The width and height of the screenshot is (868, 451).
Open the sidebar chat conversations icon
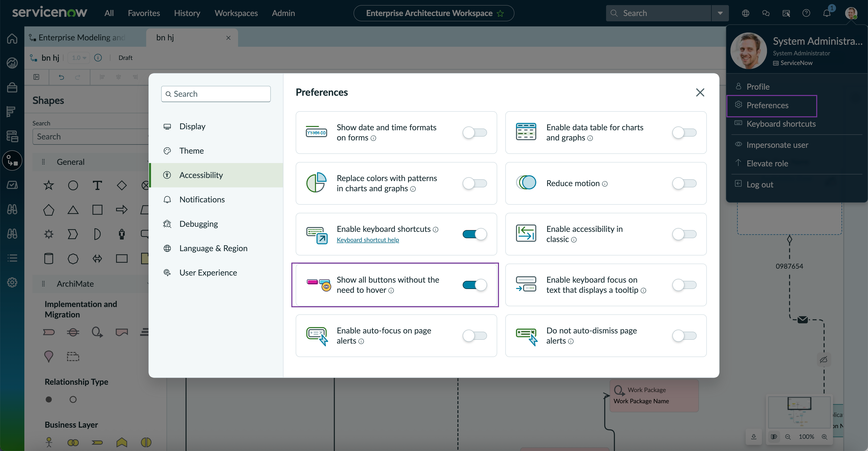coord(766,13)
